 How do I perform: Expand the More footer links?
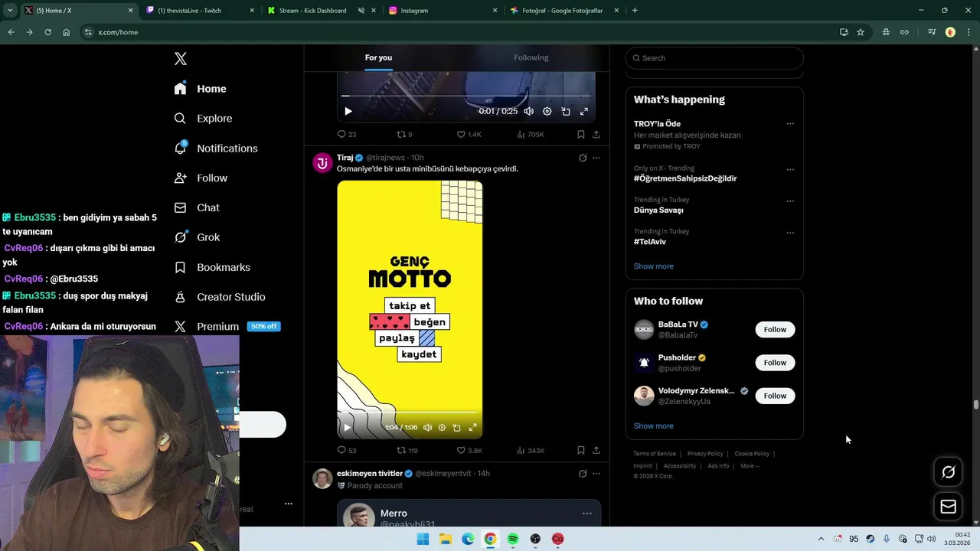tap(750, 466)
